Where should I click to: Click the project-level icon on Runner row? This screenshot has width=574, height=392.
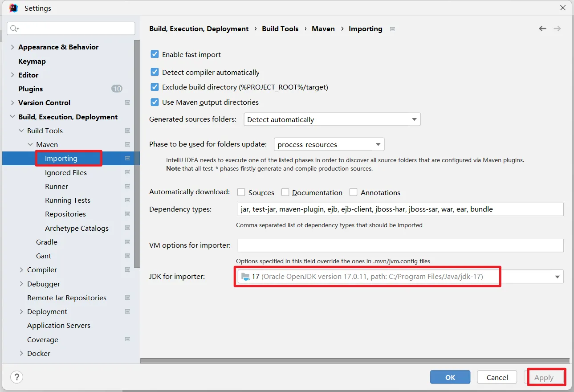point(128,186)
